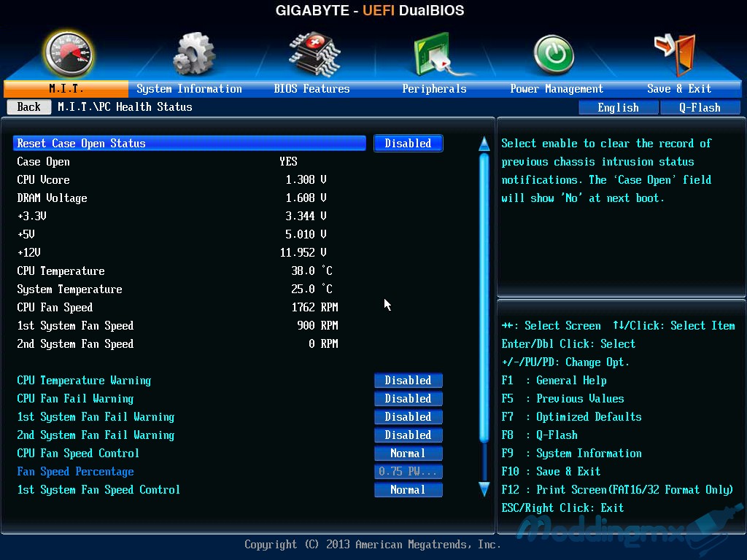Select 2nd System Fan Fail Warning label
Image resolution: width=747 pixels, height=560 pixels.
(x=96, y=435)
